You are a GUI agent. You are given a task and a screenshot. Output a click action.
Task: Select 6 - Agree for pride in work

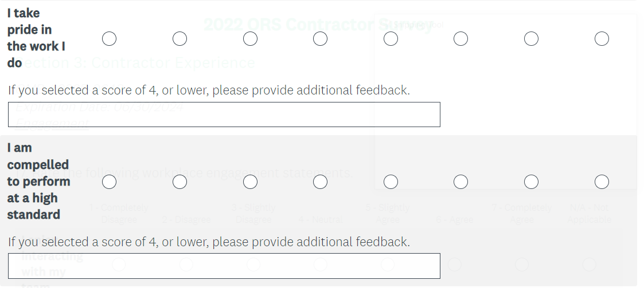(460, 39)
